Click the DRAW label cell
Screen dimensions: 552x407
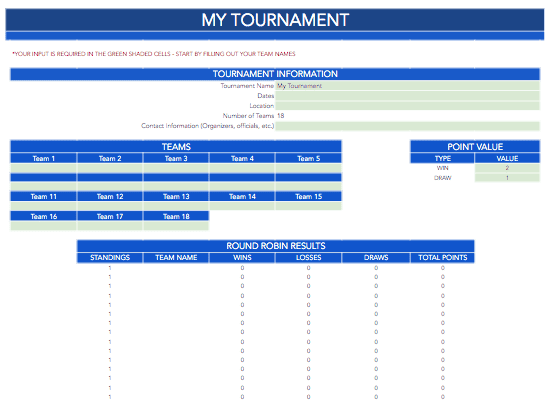[443, 178]
